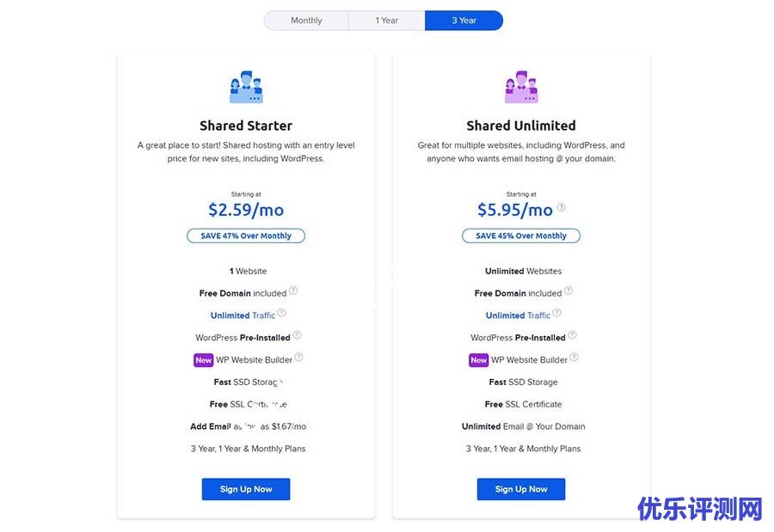This screenshot has height=532, width=774.
Task: Show info for Starter WordPress Pre-Installed
Action: (x=298, y=334)
